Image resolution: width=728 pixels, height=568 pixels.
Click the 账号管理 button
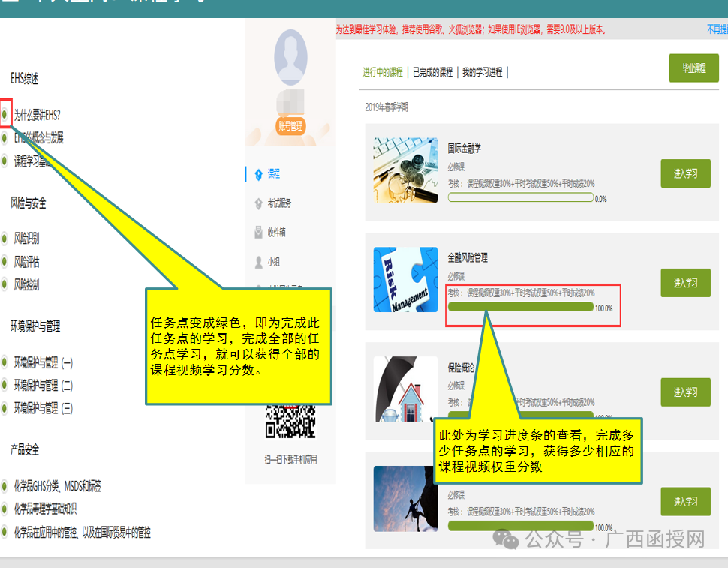pos(290,125)
